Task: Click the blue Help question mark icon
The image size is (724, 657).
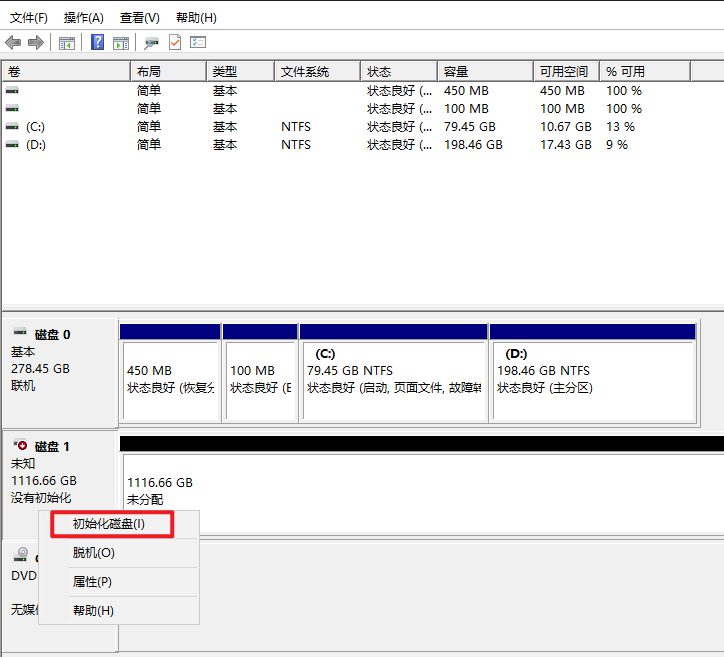Action: tap(98, 42)
